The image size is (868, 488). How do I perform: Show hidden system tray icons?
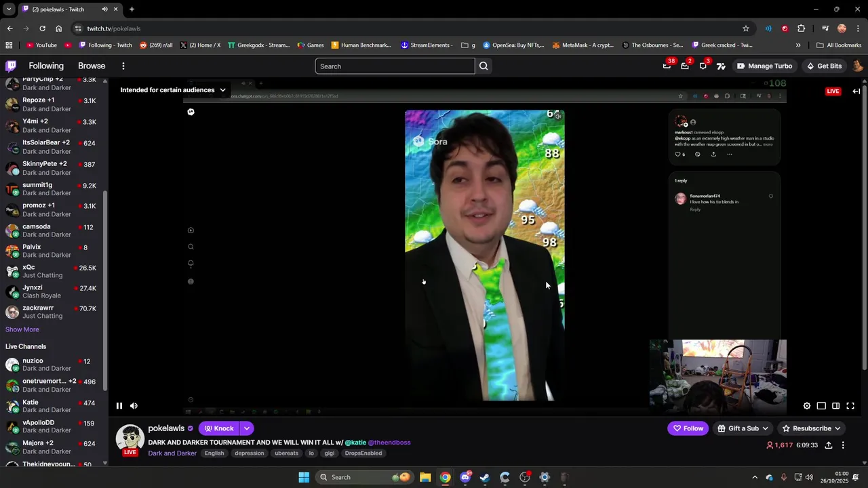click(755, 477)
